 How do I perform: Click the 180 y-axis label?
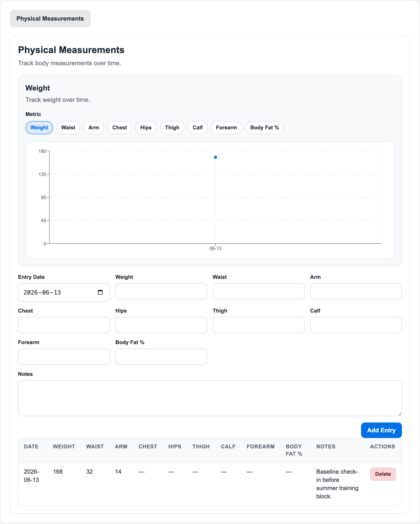(42, 151)
